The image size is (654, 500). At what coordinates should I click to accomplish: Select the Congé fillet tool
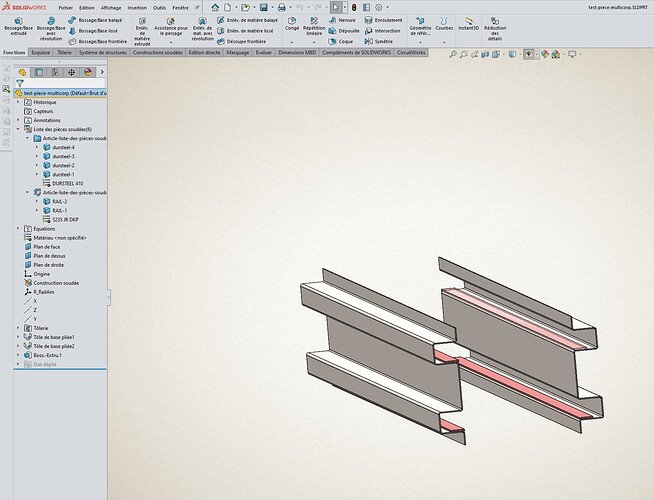[x=292, y=24]
